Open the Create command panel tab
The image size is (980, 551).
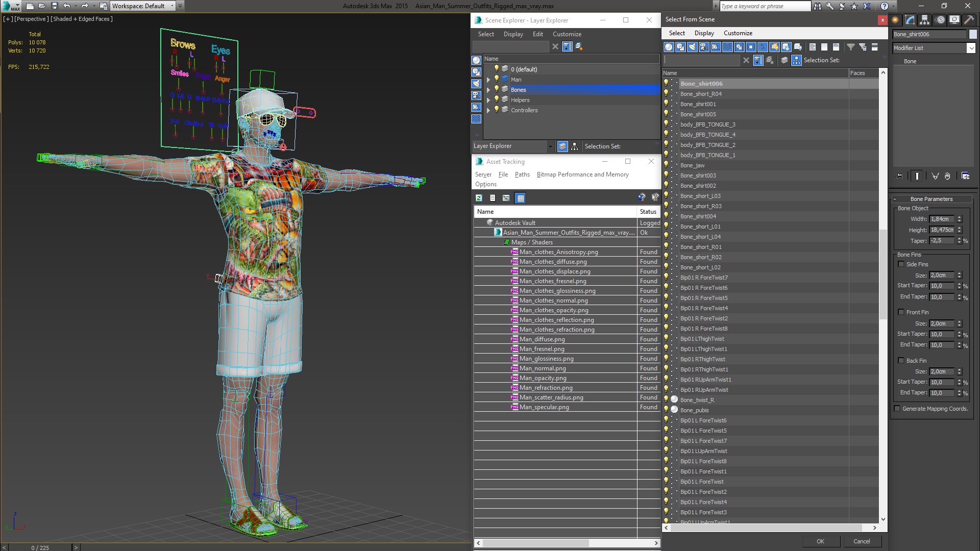pyautogui.click(x=895, y=20)
